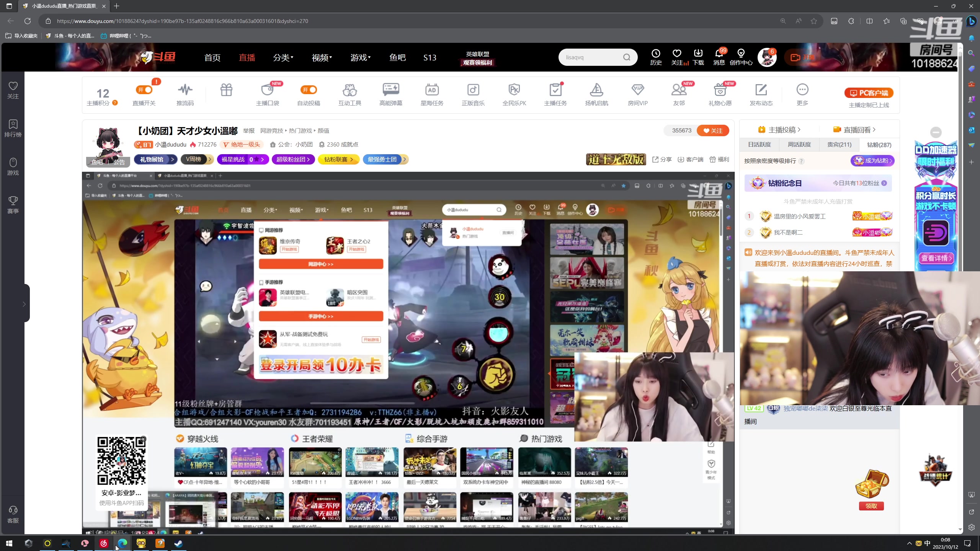Open 赛事 tournaments in left sidebar

pyautogui.click(x=13, y=205)
